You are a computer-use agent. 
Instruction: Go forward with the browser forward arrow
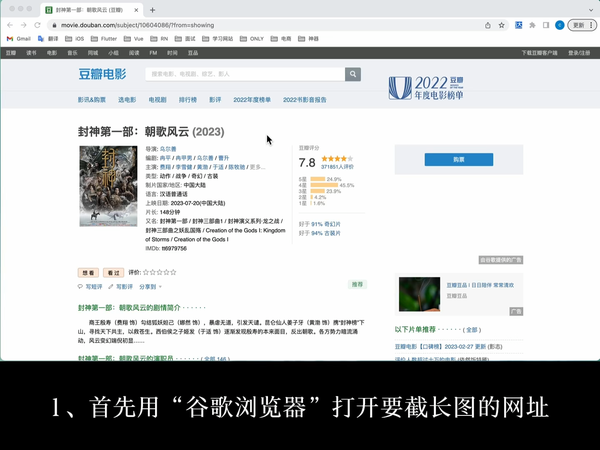(x=24, y=25)
